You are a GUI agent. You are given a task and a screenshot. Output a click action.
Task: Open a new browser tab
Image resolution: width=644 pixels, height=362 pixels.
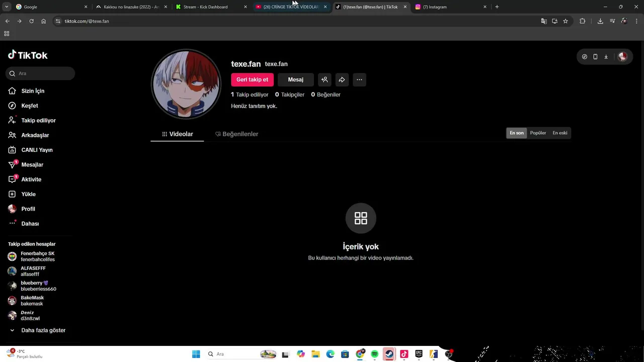coord(497,7)
